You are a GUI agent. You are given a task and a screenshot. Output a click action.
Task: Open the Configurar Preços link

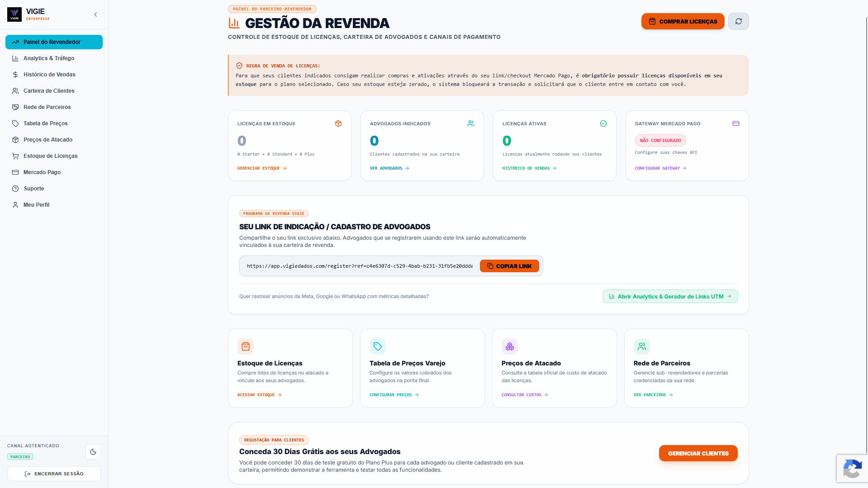394,395
